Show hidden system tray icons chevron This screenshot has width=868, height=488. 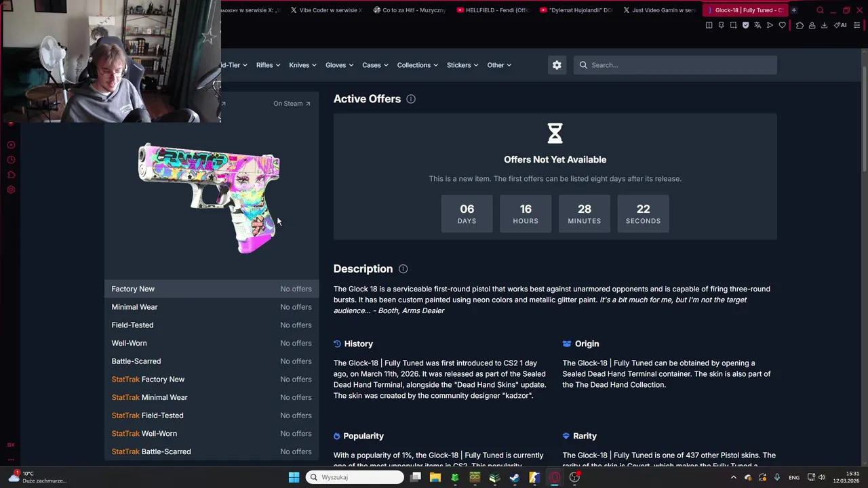733,477
